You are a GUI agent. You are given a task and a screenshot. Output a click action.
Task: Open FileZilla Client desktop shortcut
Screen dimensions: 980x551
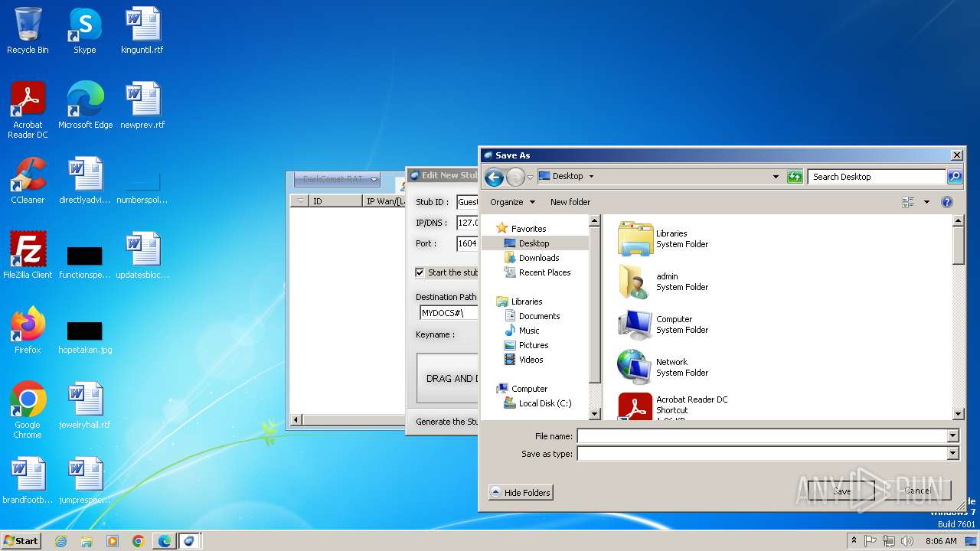coord(28,256)
